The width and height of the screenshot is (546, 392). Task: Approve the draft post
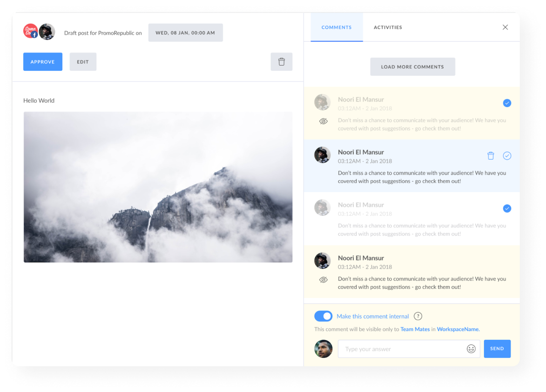point(42,61)
